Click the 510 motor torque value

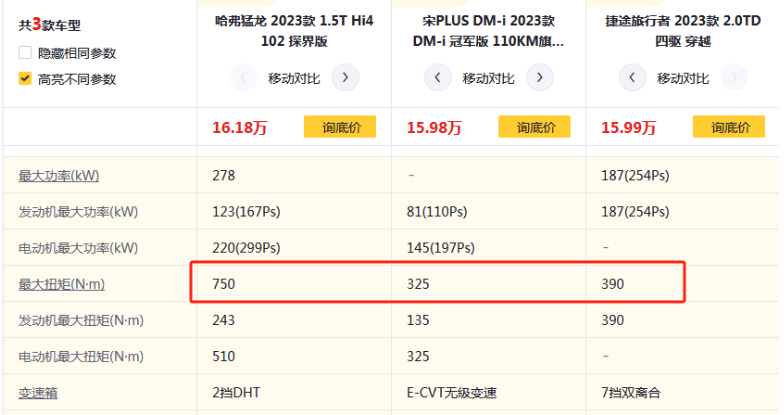224,356
